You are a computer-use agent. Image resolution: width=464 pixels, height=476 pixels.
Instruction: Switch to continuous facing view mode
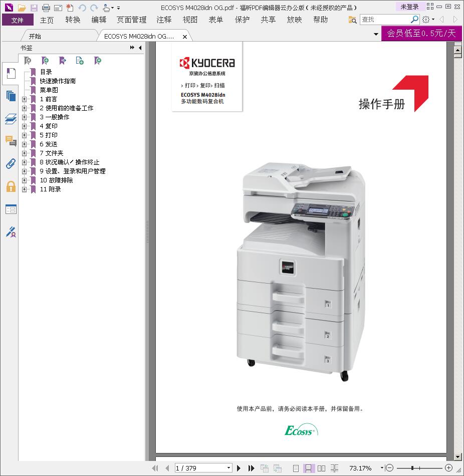click(334, 468)
